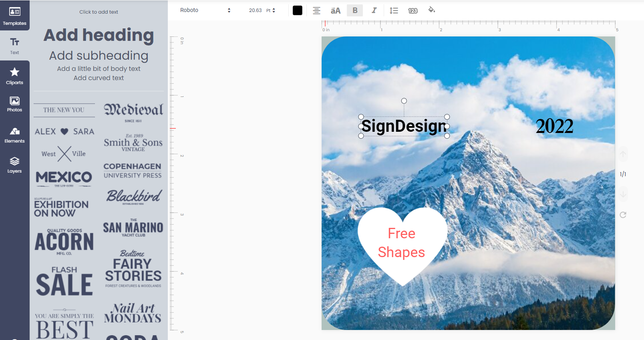Open the Templates panel
This screenshot has width=644, height=340.
(14, 16)
